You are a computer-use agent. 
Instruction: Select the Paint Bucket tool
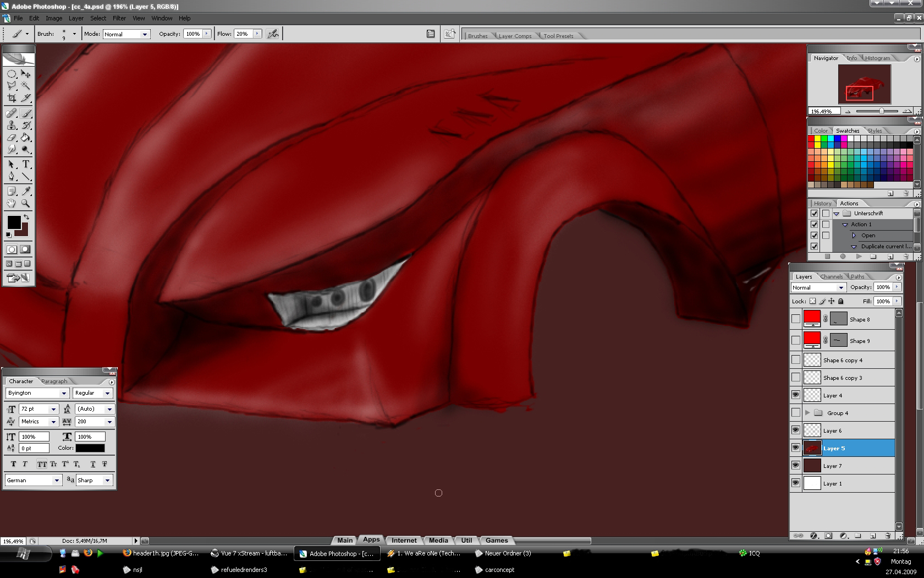25,138
